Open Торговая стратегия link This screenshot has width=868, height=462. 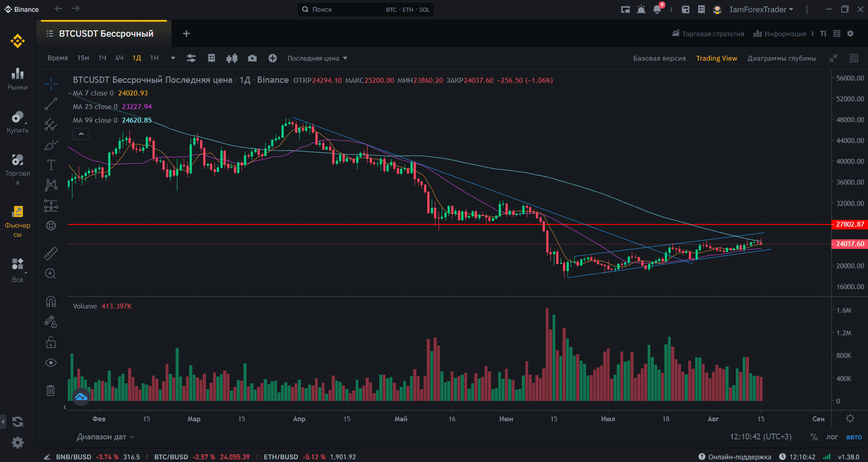coord(708,33)
